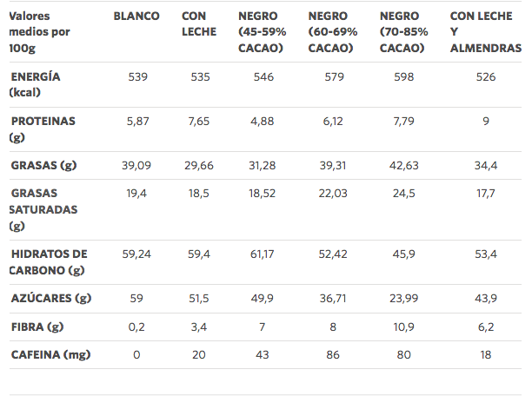Screen dimensions: 532x396
Task: Click the BLANCO column header
Action: click(136, 16)
